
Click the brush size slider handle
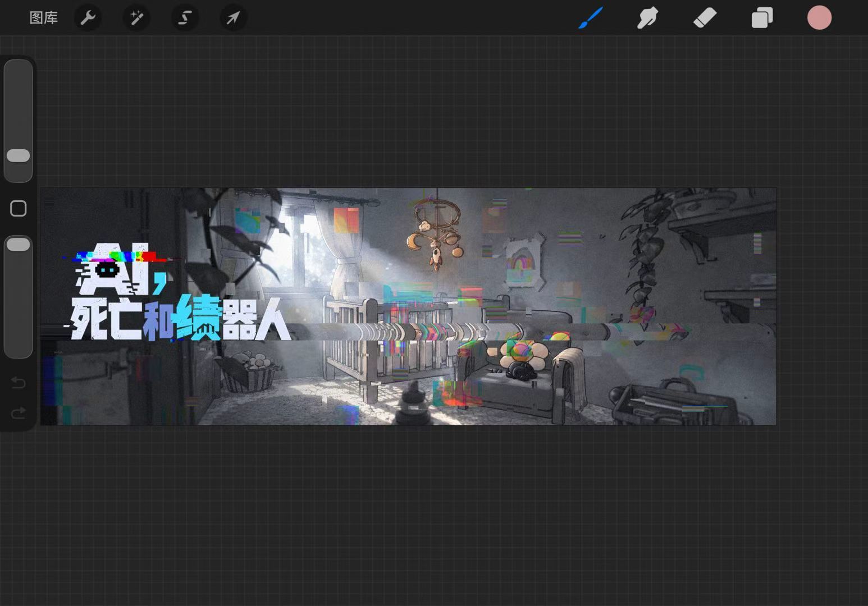point(18,155)
